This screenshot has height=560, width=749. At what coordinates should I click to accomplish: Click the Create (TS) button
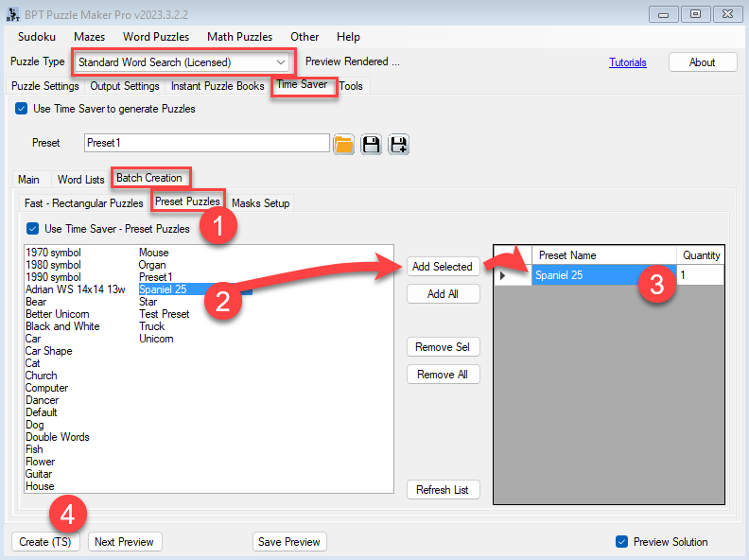(47, 542)
